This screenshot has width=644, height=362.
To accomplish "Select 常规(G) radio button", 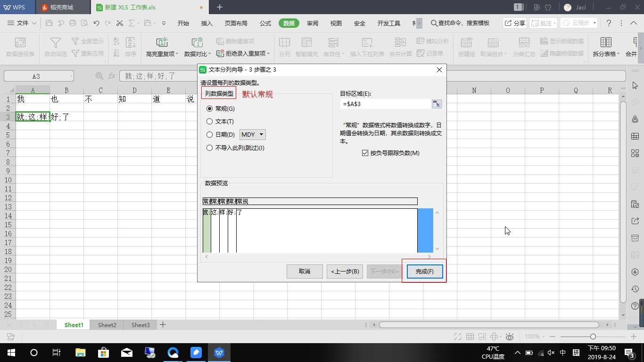I will pyautogui.click(x=221, y=108).
